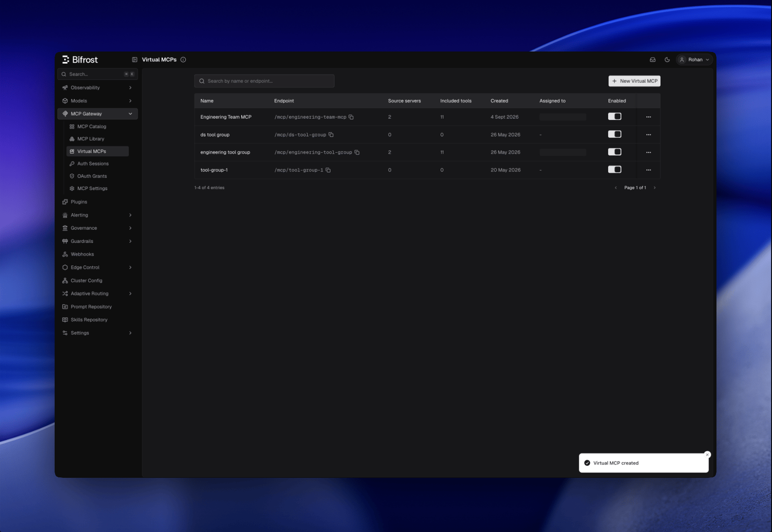The image size is (772, 532).
Task: Open the inbox notifications icon
Action: click(653, 60)
